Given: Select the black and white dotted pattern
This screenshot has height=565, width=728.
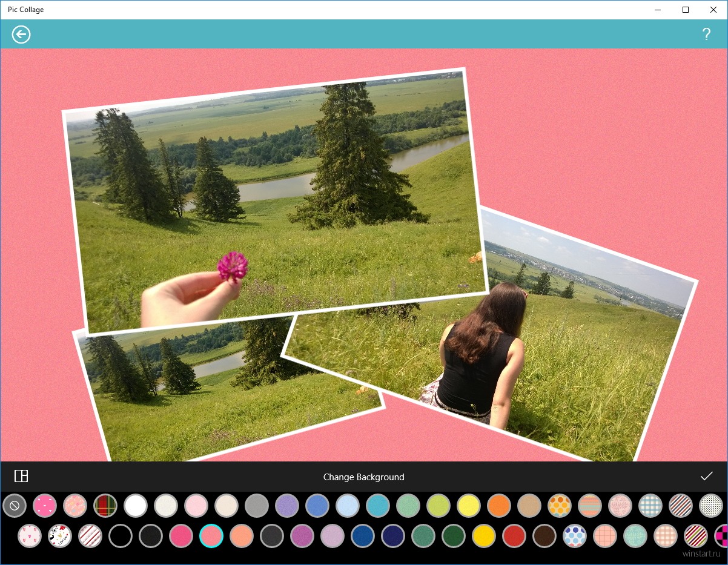Looking at the screenshot, I should (711, 506).
